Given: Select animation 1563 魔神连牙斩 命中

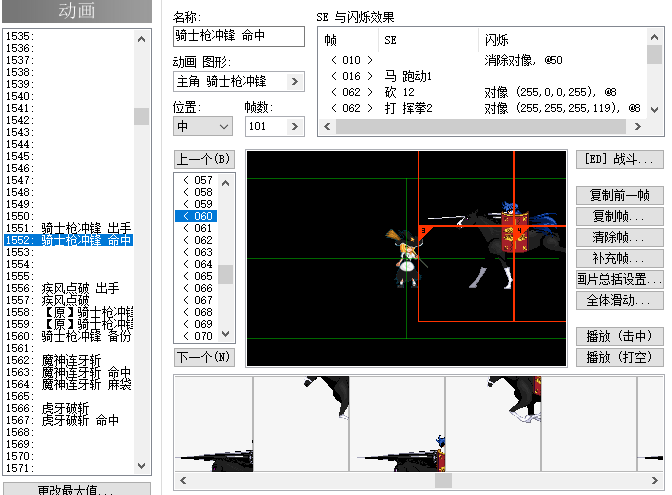Looking at the screenshot, I should (x=69, y=372).
